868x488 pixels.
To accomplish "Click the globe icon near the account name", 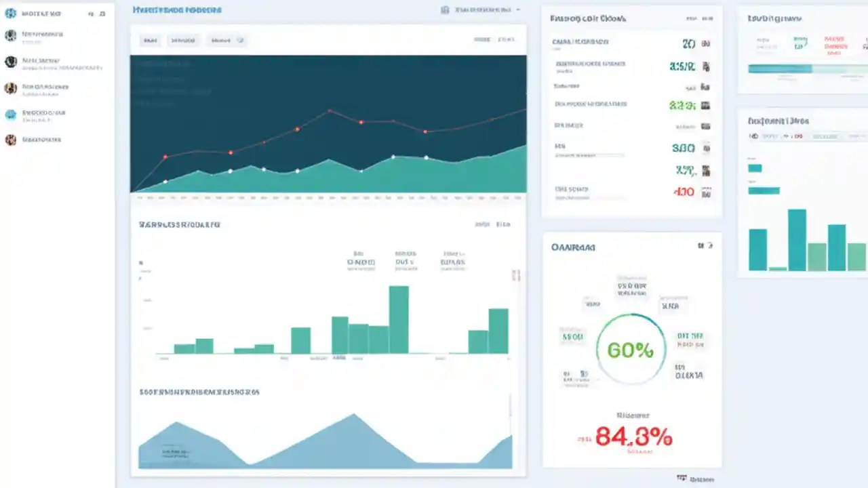I will pyautogui.click(x=445, y=9).
